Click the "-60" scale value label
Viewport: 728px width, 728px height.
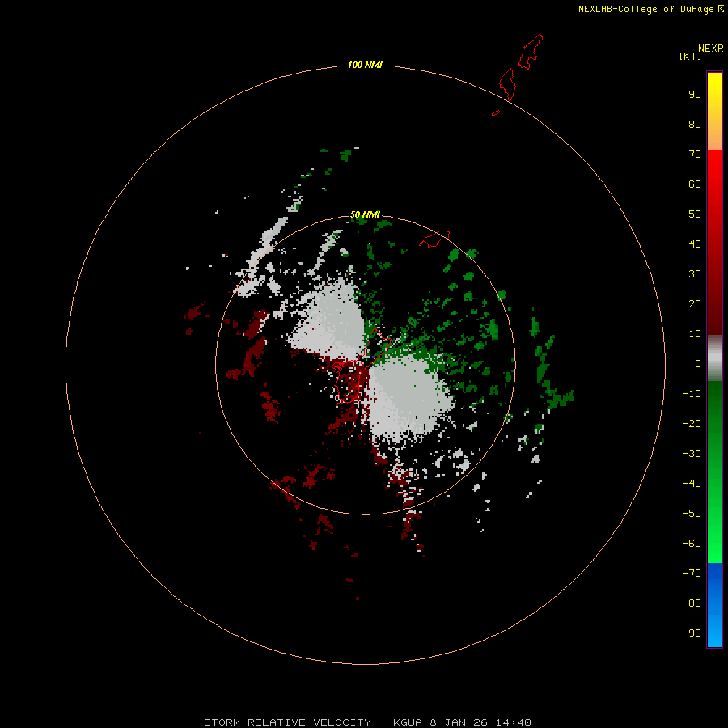click(x=692, y=544)
